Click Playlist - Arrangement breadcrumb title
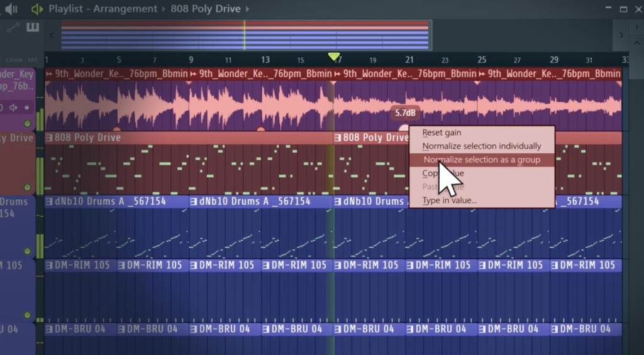The width and height of the screenshot is (644, 355). [x=103, y=9]
